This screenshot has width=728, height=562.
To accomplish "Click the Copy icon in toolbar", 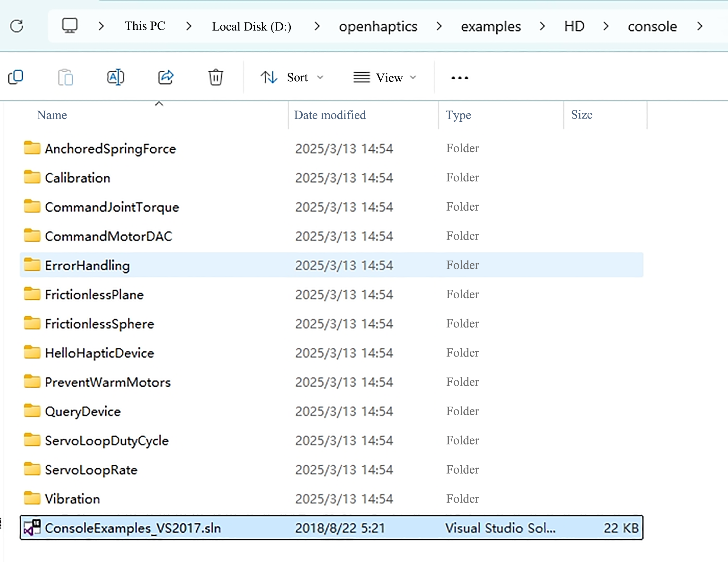I will click(x=16, y=77).
